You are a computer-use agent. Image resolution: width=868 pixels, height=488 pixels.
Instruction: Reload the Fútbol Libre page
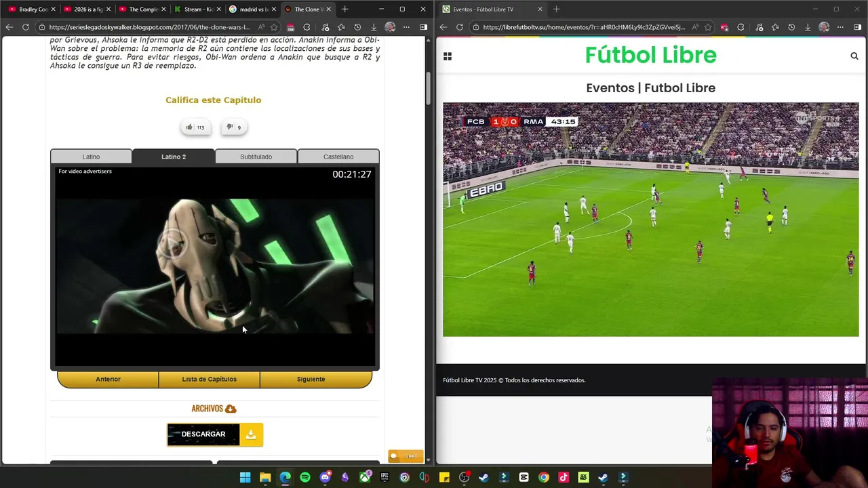460,27
